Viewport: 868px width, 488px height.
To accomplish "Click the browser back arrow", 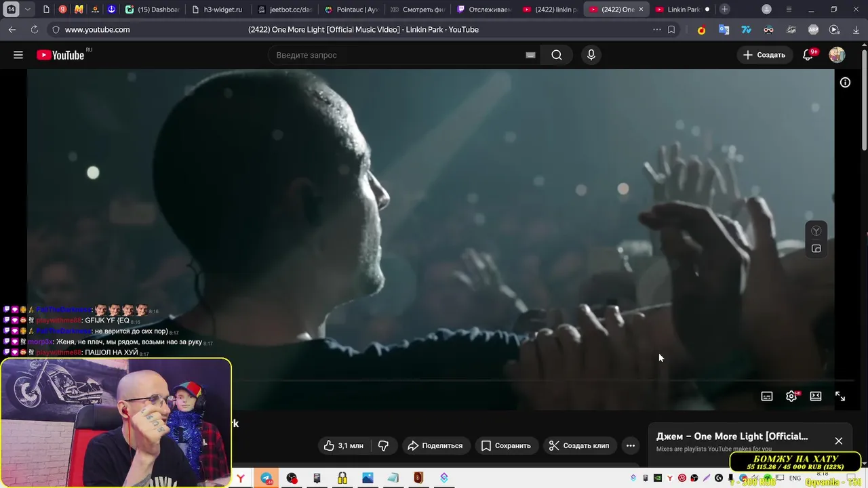I will point(12,30).
